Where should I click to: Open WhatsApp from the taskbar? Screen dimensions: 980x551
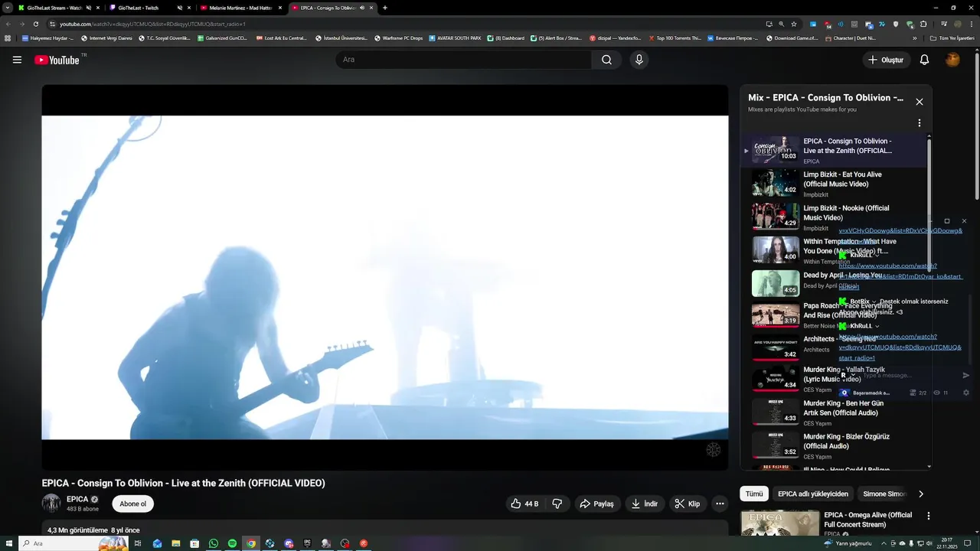click(x=214, y=543)
